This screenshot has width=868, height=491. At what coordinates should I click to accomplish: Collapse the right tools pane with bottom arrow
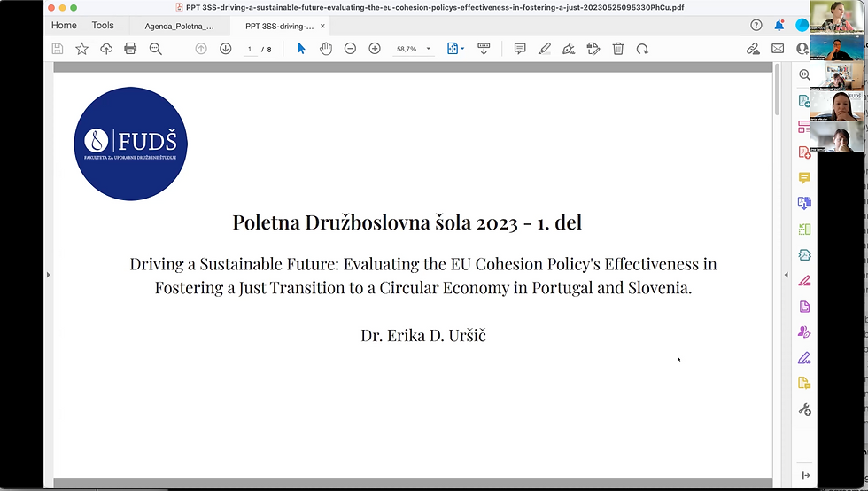point(805,475)
